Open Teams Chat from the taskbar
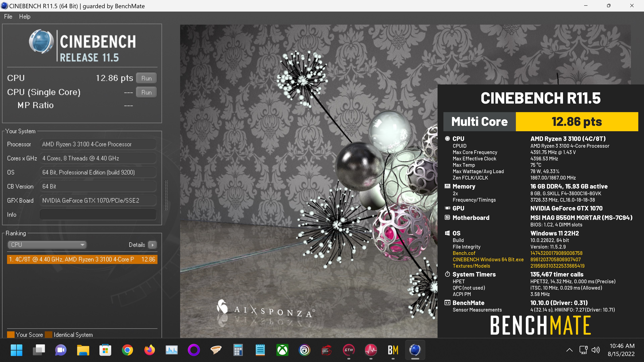The height and width of the screenshot is (362, 644). tap(61, 350)
